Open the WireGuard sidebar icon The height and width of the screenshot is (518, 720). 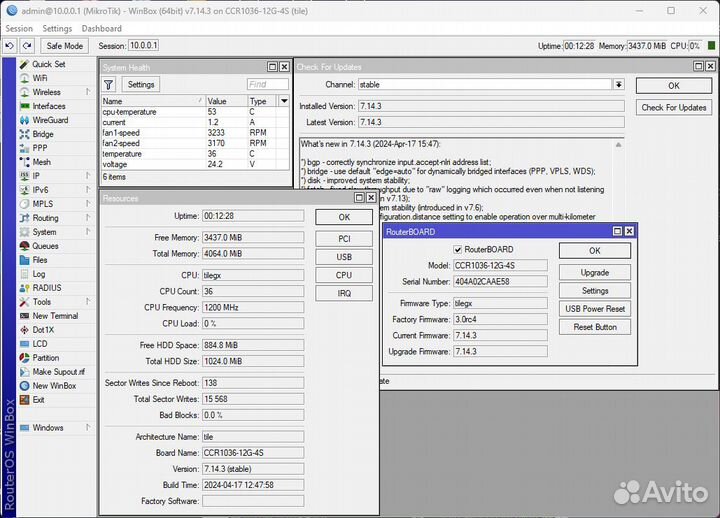[24, 120]
